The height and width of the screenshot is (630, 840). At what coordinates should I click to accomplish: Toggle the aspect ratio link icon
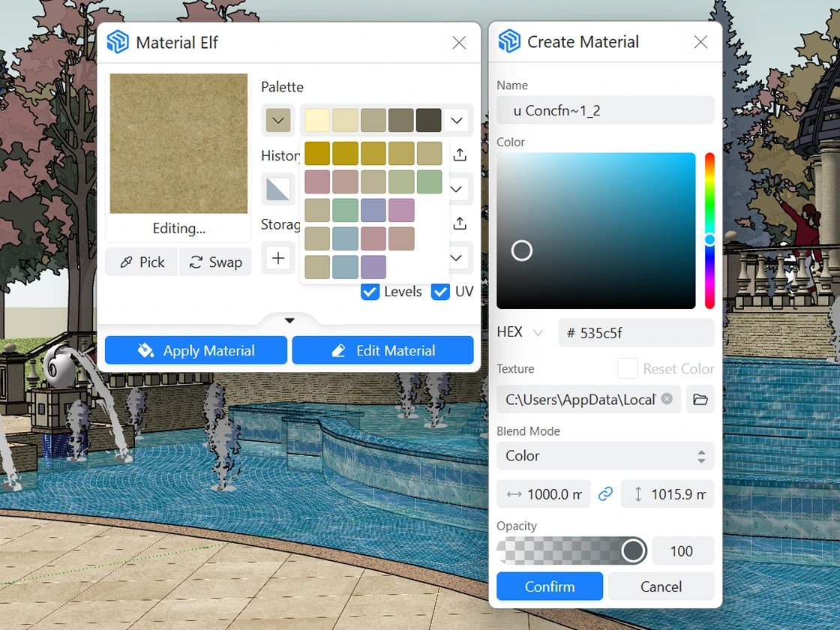click(605, 494)
